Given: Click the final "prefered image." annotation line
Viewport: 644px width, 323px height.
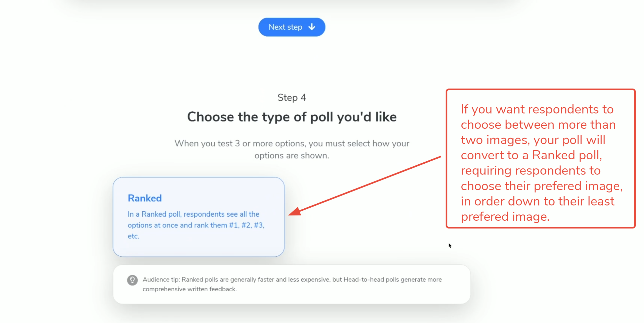Looking at the screenshot, I should [x=505, y=217].
